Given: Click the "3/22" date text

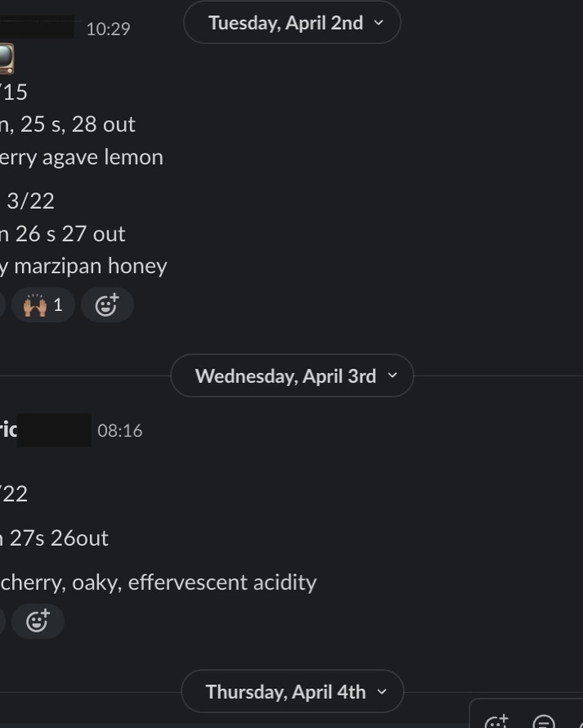Looking at the screenshot, I should [30, 201].
